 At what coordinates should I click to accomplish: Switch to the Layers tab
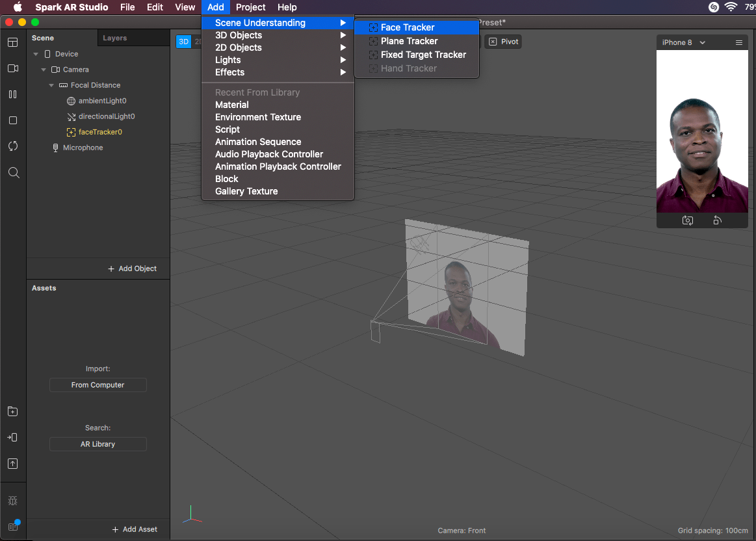click(x=114, y=38)
